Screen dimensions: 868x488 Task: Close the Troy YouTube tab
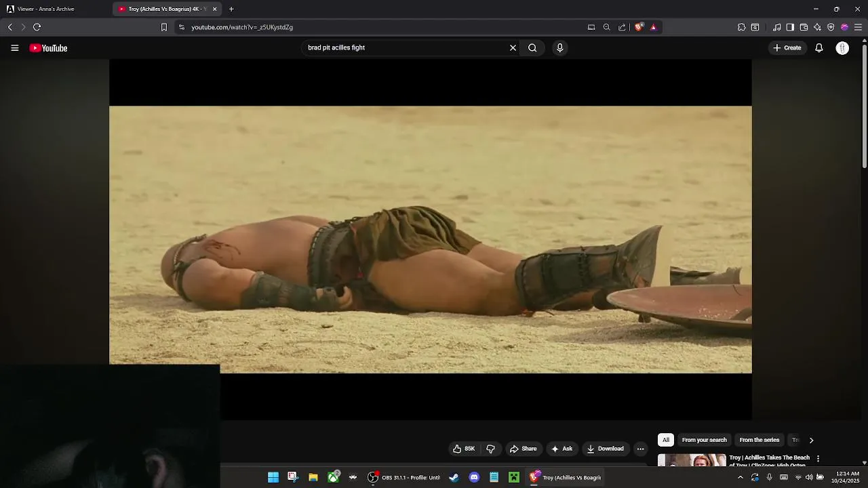(x=215, y=9)
